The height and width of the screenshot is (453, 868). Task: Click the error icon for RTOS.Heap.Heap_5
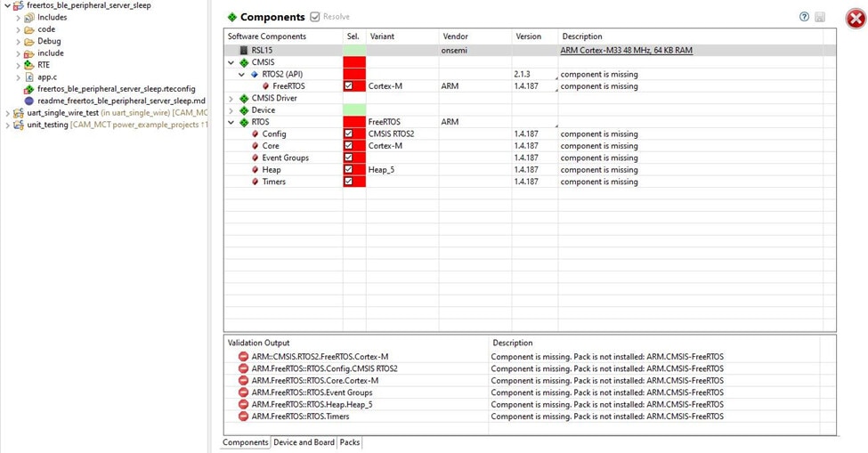[x=243, y=404]
